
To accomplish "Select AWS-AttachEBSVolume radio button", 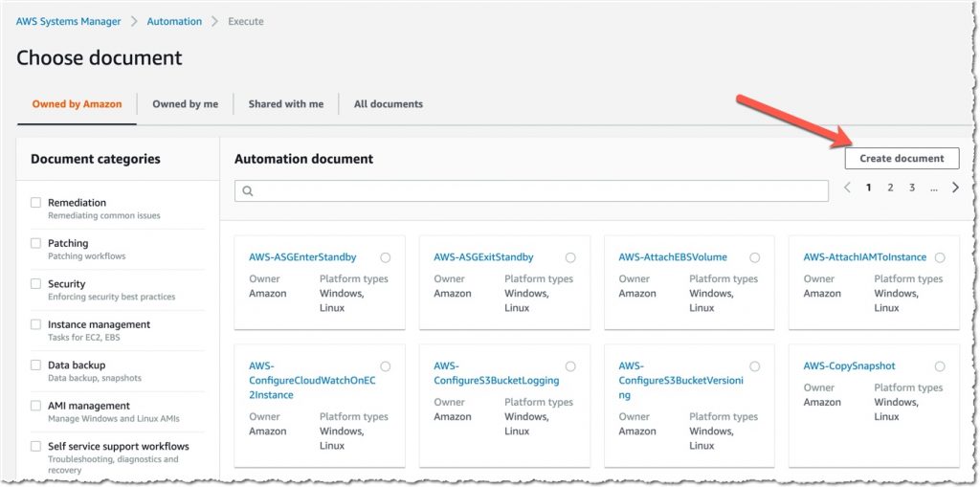I will point(755,257).
